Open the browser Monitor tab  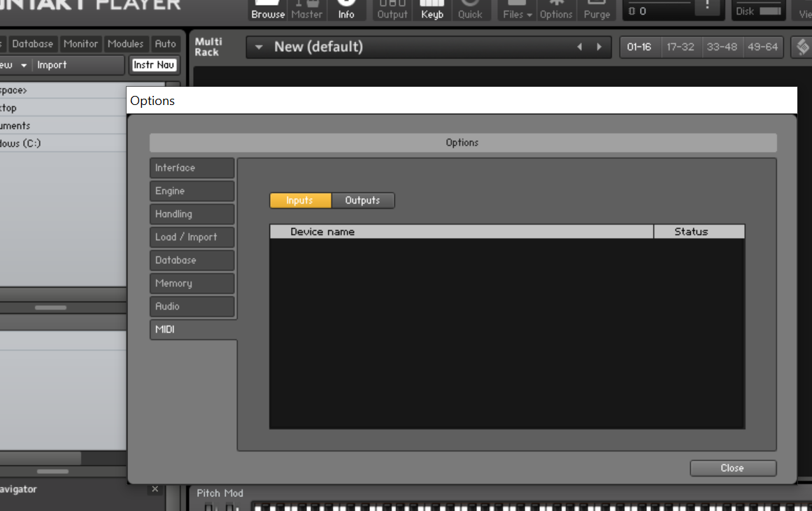coord(81,44)
